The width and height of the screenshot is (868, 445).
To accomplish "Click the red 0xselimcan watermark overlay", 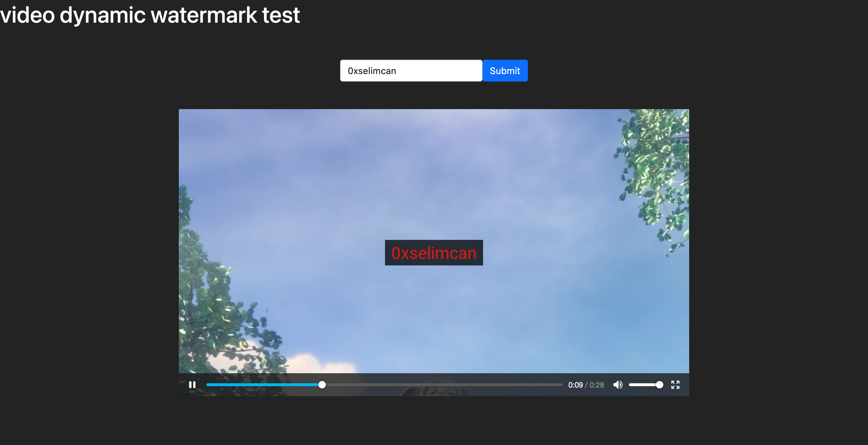I will pyautogui.click(x=434, y=253).
